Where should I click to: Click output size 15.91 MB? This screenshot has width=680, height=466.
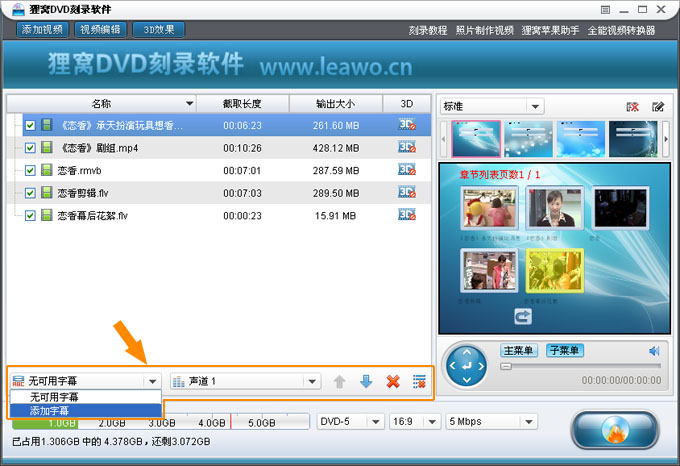pos(335,216)
